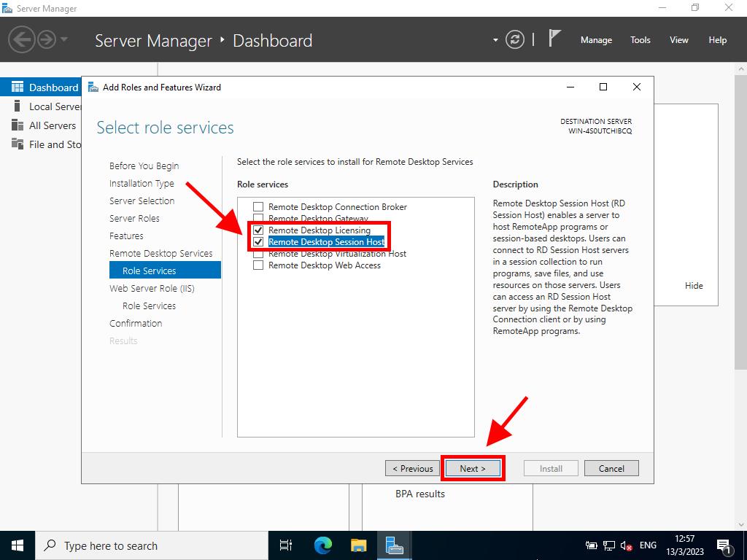Cancel the Add Roles and Features Wizard

click(611, 469)
